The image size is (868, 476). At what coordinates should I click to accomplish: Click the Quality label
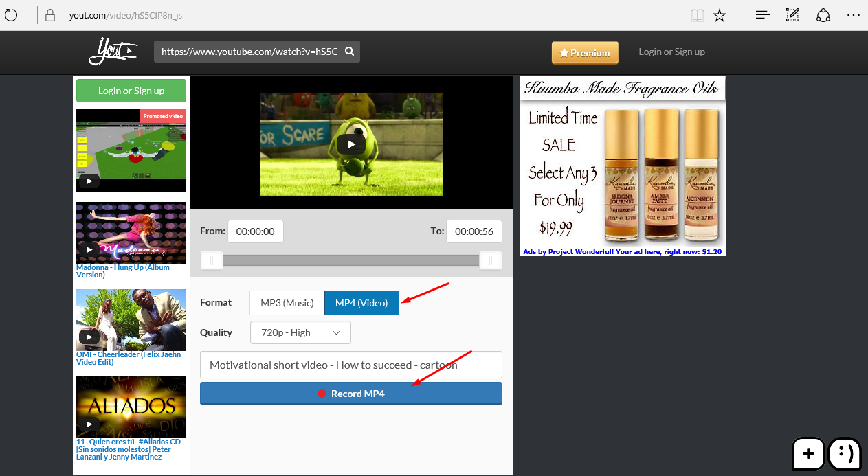click(x=216, y=332)
